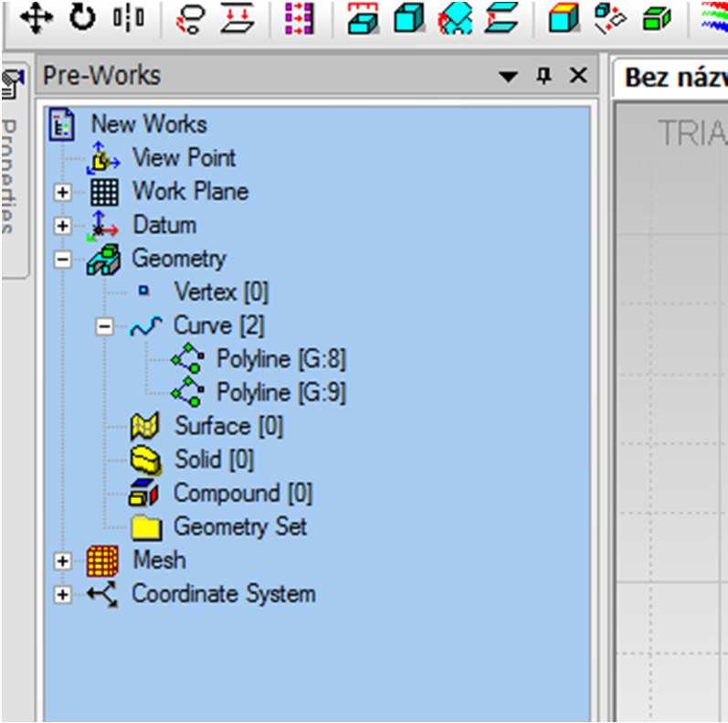Click the Mesh label in tree
This screenshot has height=723, width=728.
pyautogui.click(x=159, y=560)
